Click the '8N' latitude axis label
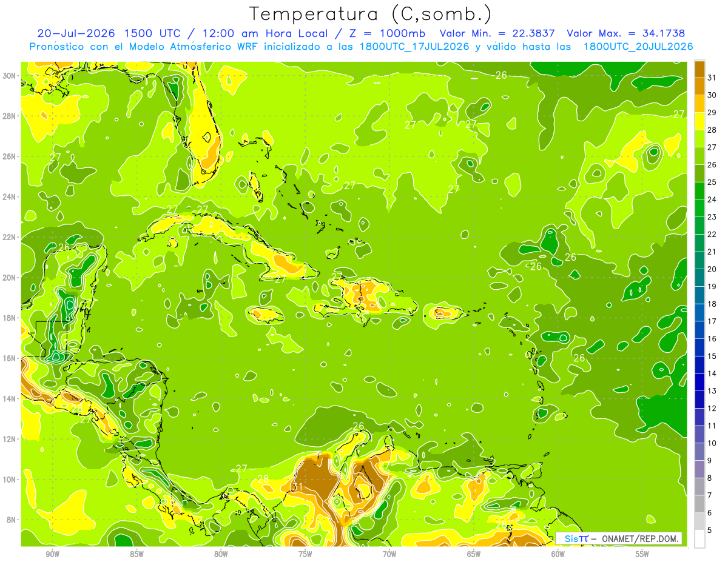Image resolution: width=728 pixels, height=562 pixels. click(x=12, y=520)
